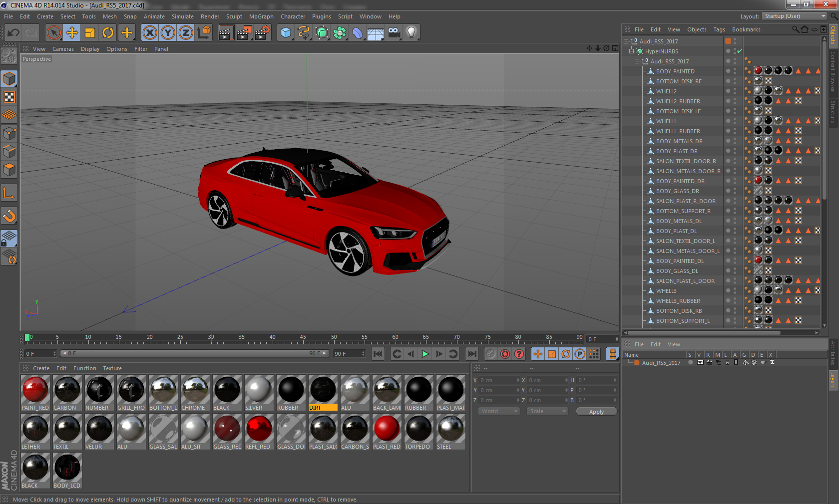Open the deformer objects icon
Image resolution: width=839 pixels, height=504 pixels.
click(358, 33)
